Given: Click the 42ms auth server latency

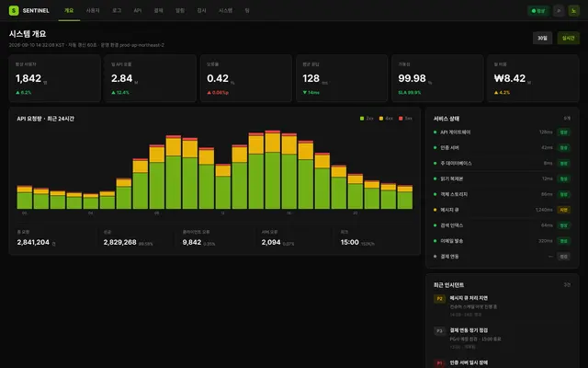Looking at the screenshot, I should pos(547,147).
